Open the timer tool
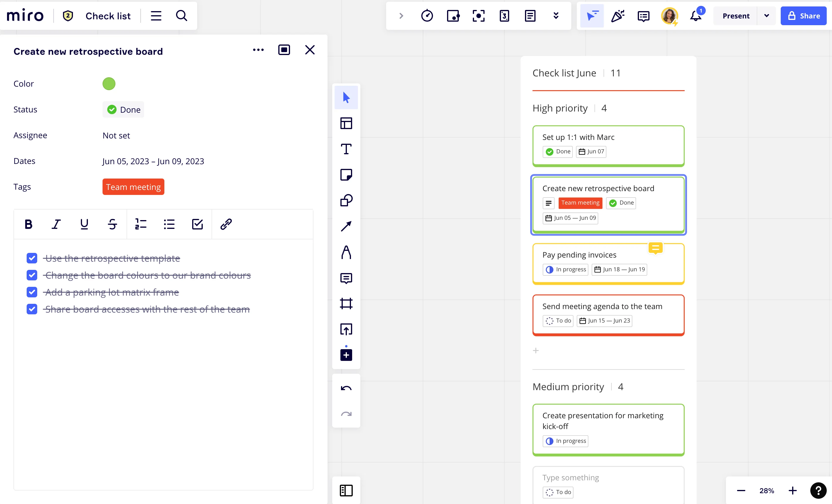 [427, 16]
